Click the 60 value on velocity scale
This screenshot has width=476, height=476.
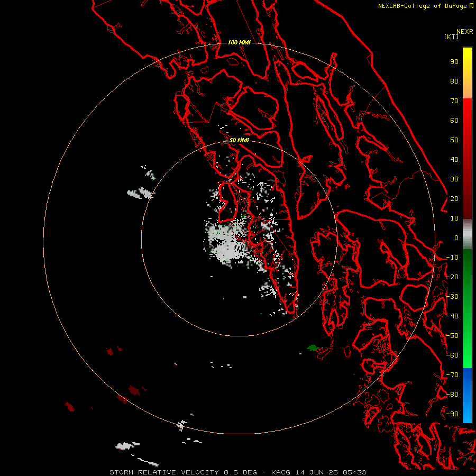coord(454,121)
